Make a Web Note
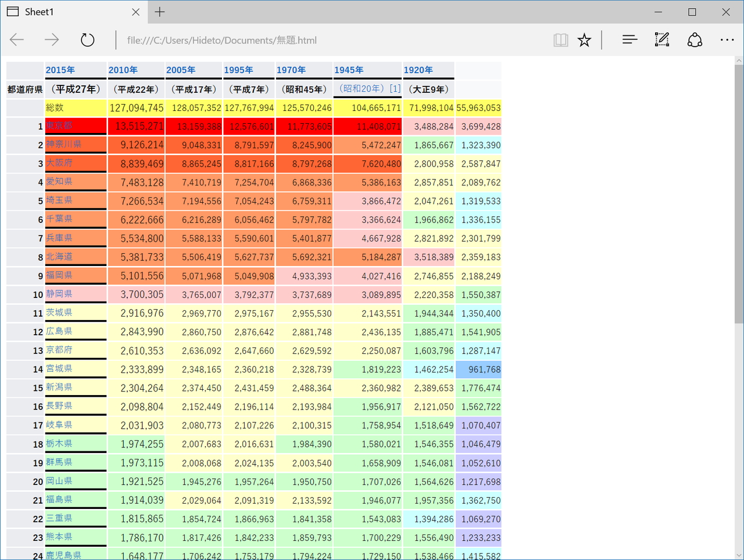 tap(662, 40)
